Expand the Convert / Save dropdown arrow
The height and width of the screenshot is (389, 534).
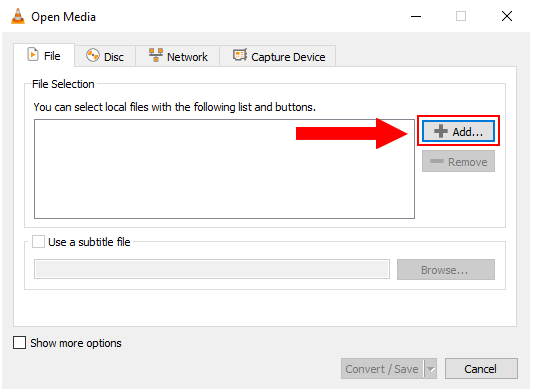pos(431,369)
